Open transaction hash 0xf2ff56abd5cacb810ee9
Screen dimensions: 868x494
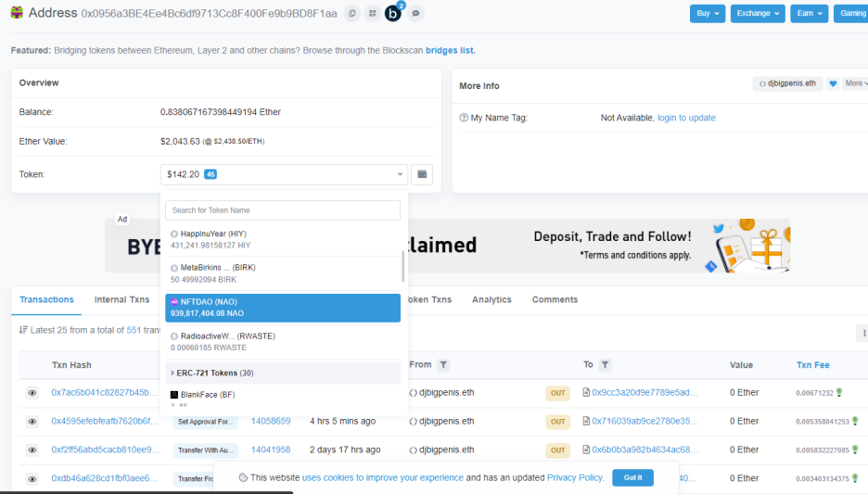point(105,450)
